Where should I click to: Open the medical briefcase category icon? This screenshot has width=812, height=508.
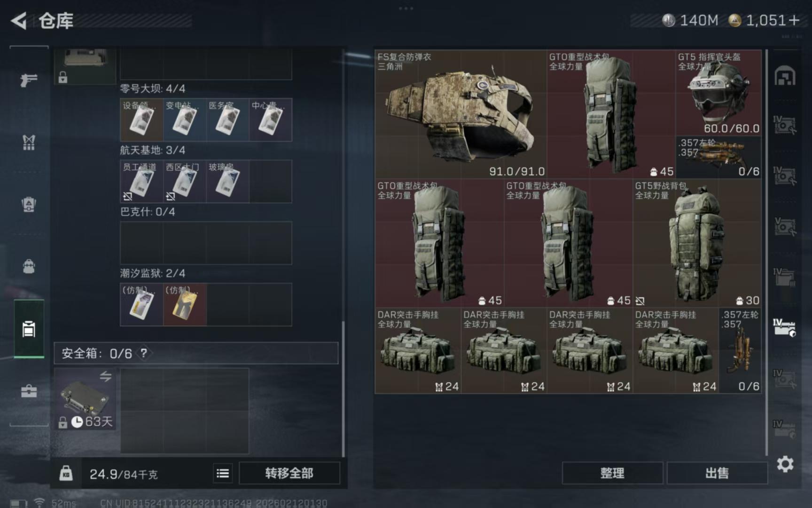[29, 391]
